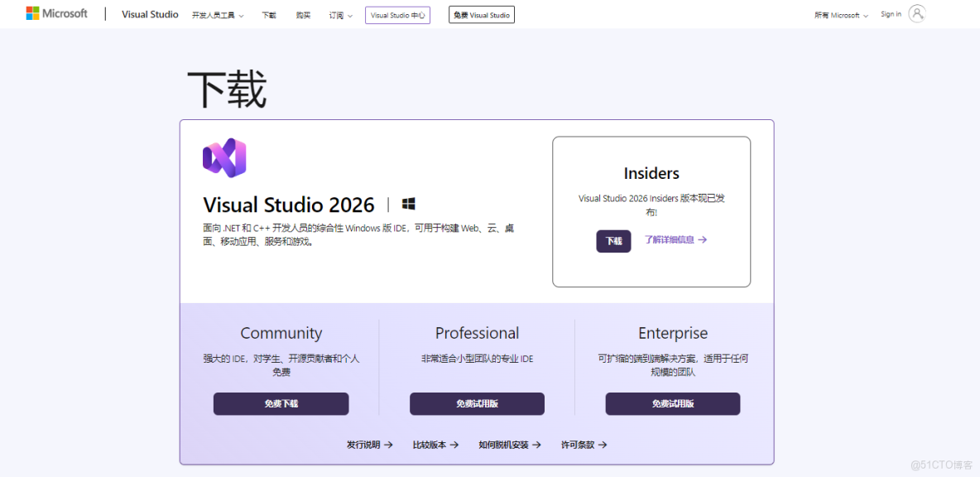Click the Visual Studio 2026 purple logo
980x477 pixels.
tap(224, 157)
